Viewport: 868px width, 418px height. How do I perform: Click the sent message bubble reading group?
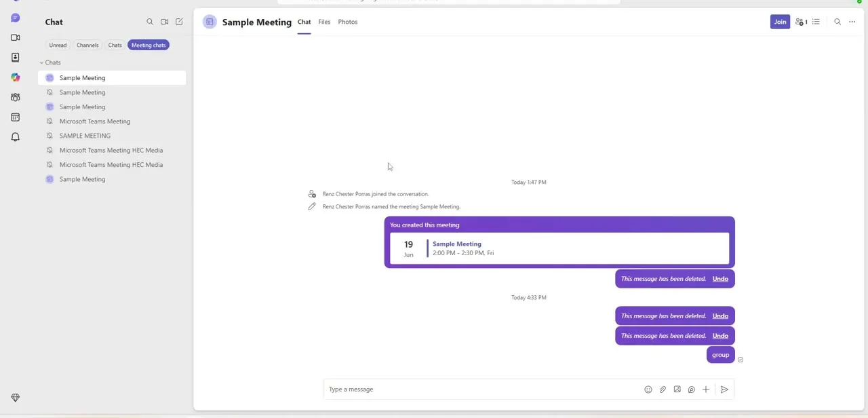point(720,355)
